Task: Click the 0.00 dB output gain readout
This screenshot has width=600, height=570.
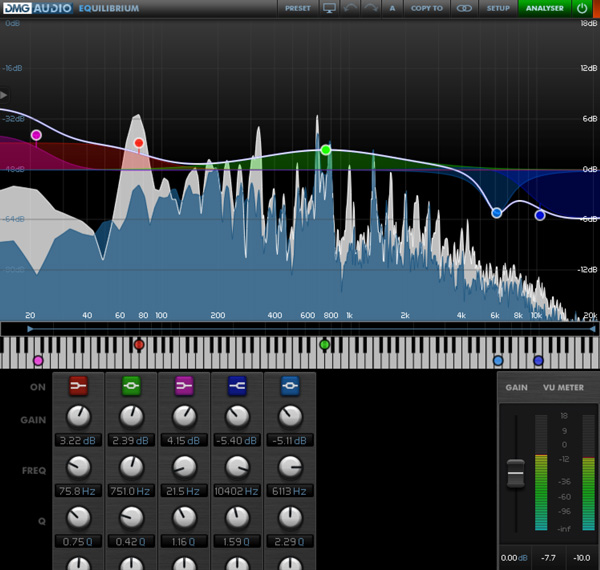Action: [514, 558]
